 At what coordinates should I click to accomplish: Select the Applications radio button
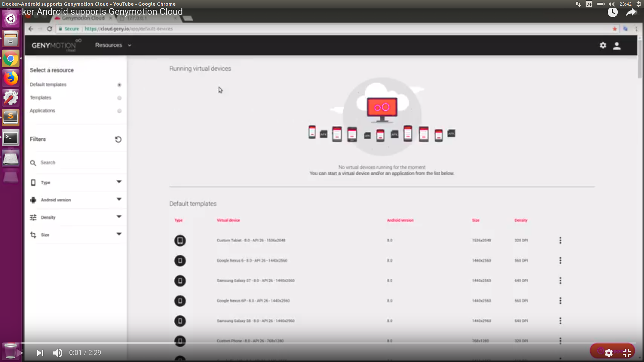click(x=119, y=111)
